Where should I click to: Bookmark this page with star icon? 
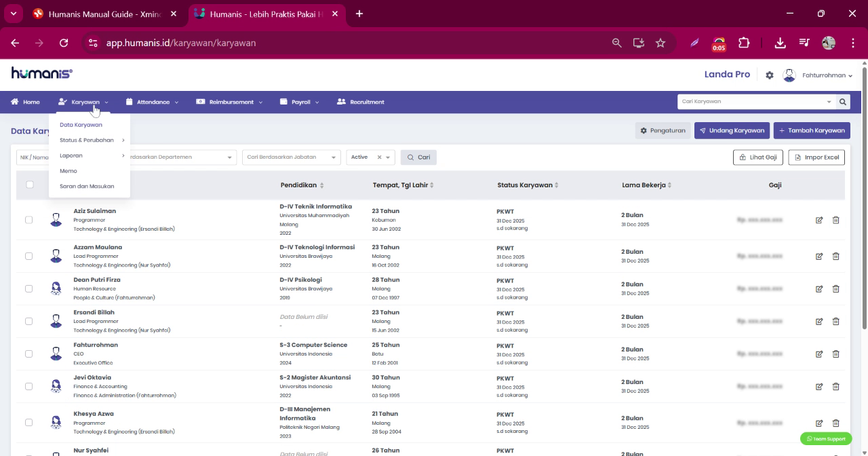pyautogui.click(x=660, y=43)
